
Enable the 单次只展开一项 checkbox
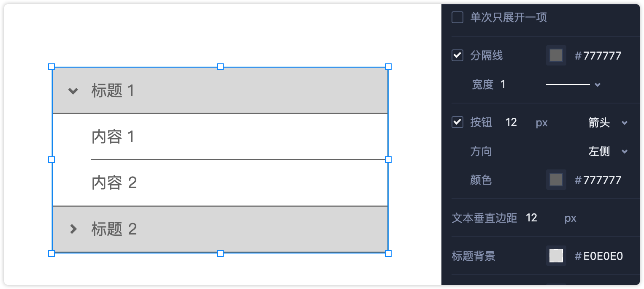point(457,17)
